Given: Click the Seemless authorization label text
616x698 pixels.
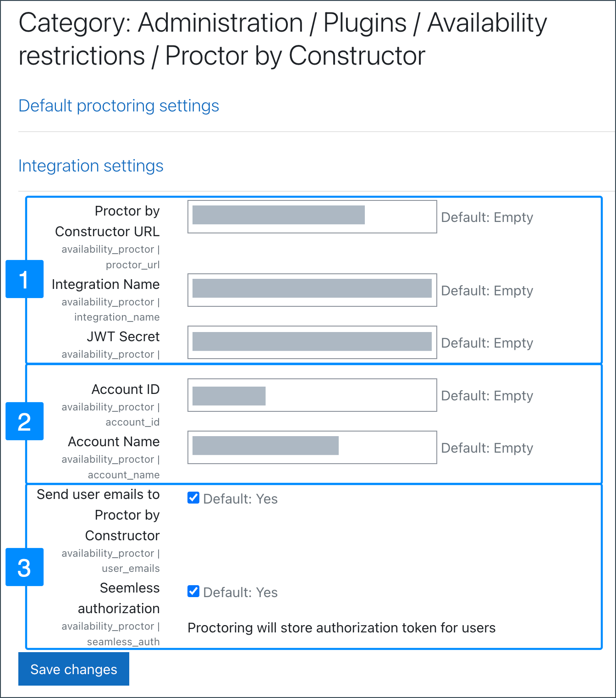Looking at the screenshot, I should (x=119, y=598).
